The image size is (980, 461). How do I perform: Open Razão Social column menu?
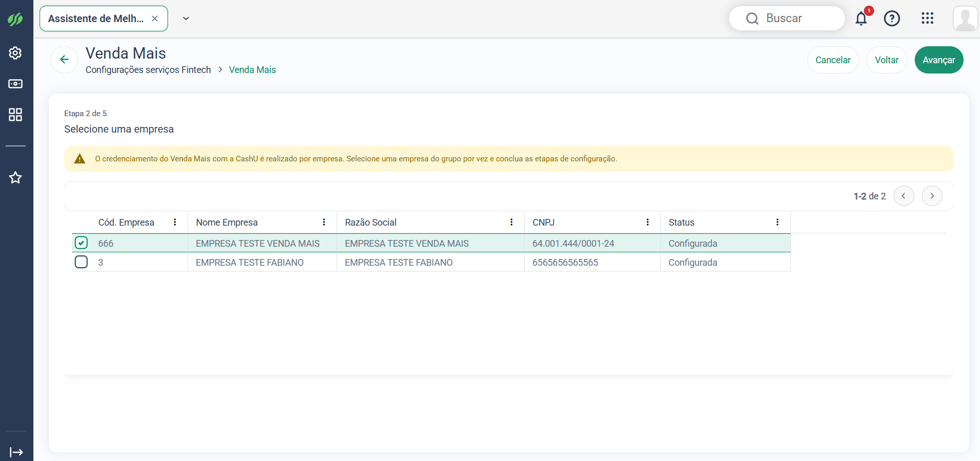click(x=511, y=222)
